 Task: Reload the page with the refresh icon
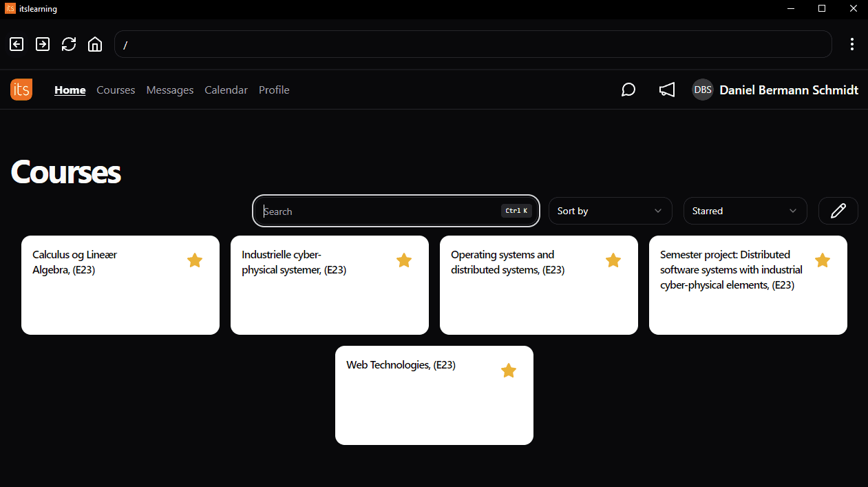(69, 44)
